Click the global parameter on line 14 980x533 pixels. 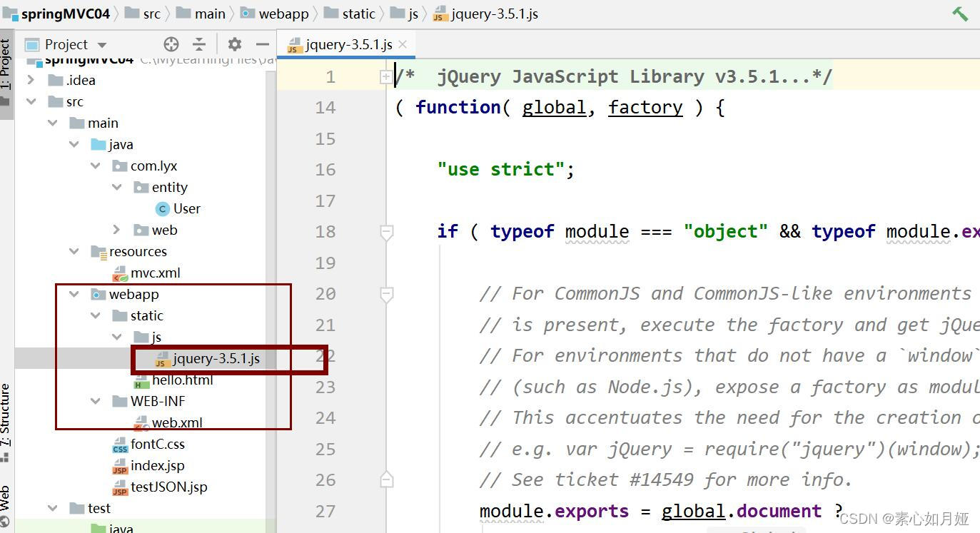tap(555, 107)
